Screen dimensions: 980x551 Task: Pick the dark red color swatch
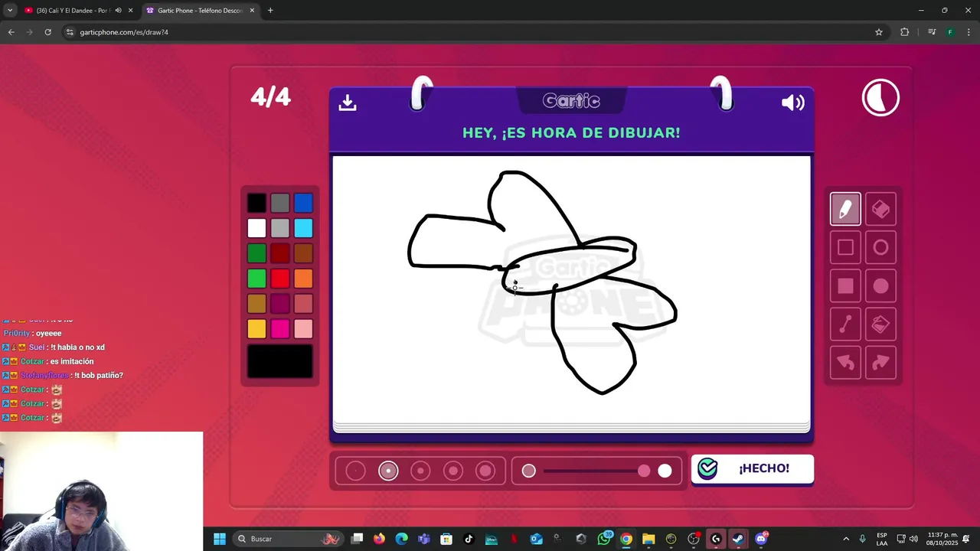[280, 253]
